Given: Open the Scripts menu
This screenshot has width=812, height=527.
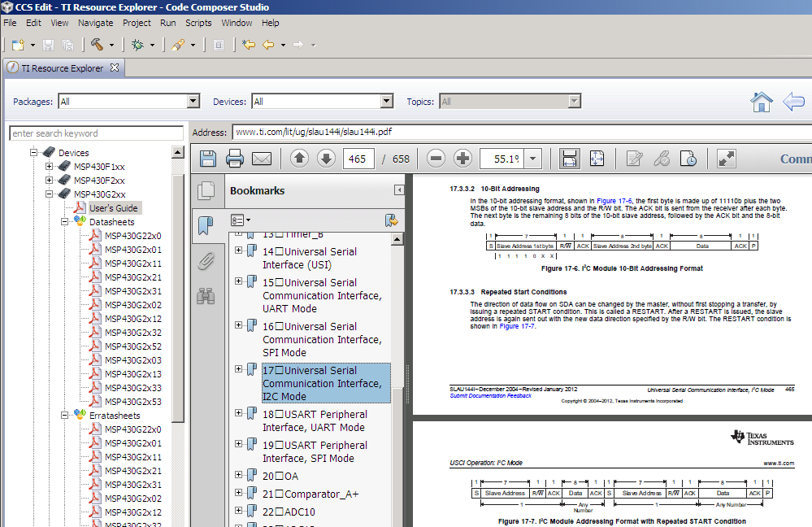Looking at the screenshot, I should tap(198, 23).
